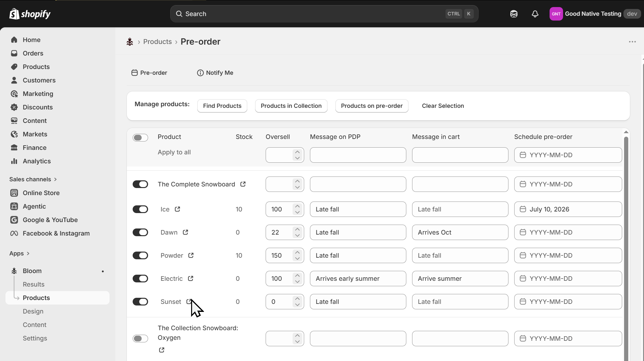The image size is (644, 361).
Task: Toggle the select-all products switch
Action: 140,138
